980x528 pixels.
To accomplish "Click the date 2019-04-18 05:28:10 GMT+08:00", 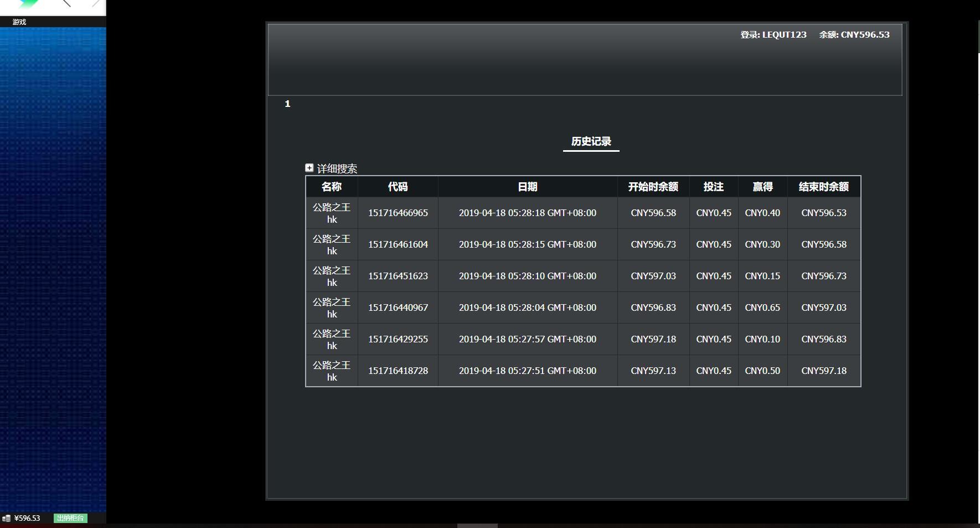I will pos(528,276).
